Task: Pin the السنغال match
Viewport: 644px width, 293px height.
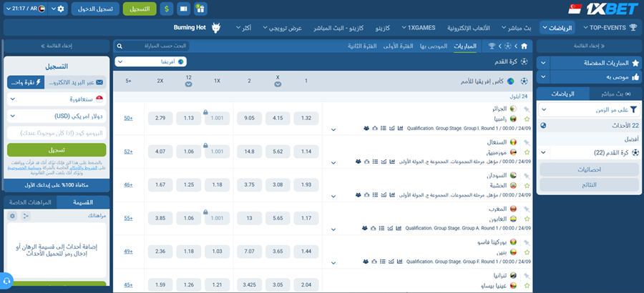Action: tap(527, 142)
